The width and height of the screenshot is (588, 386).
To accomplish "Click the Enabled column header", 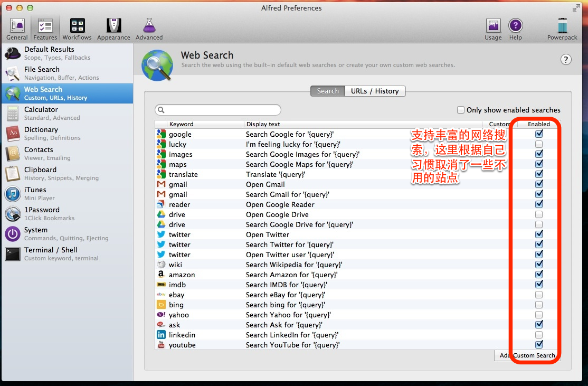I will point(539,124).
